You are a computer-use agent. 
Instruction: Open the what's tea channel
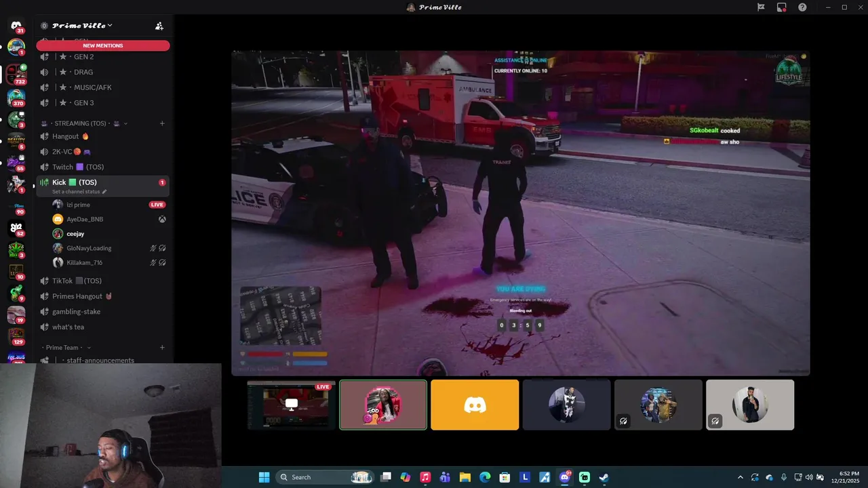[103, 327]
